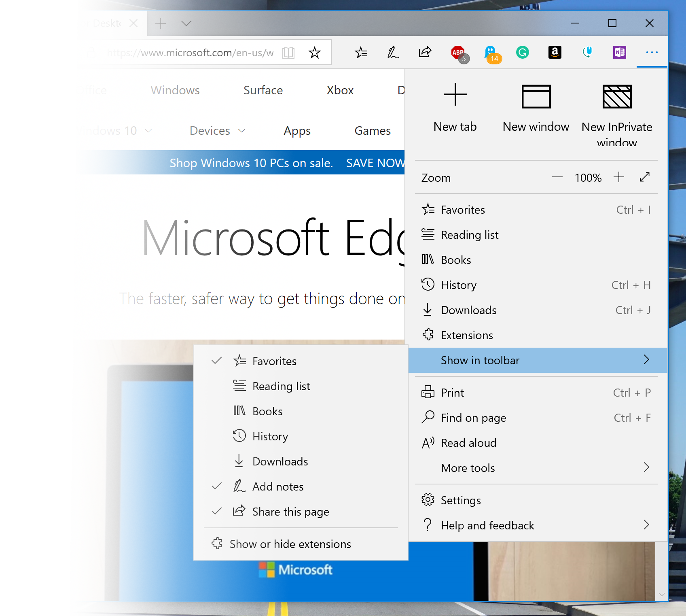Open the Devices dropdown on the webpage

[x=217, y=131]
